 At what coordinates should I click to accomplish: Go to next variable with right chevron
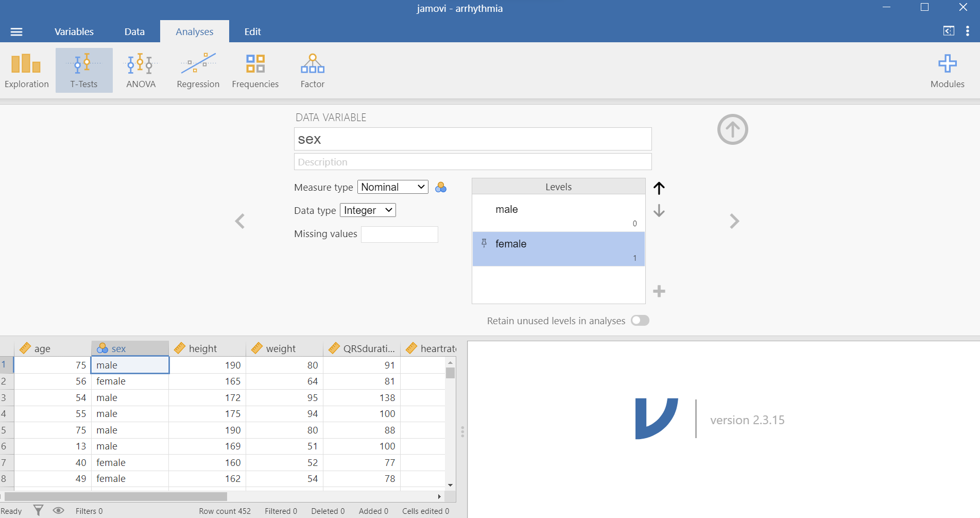click(x=734, y=222)
